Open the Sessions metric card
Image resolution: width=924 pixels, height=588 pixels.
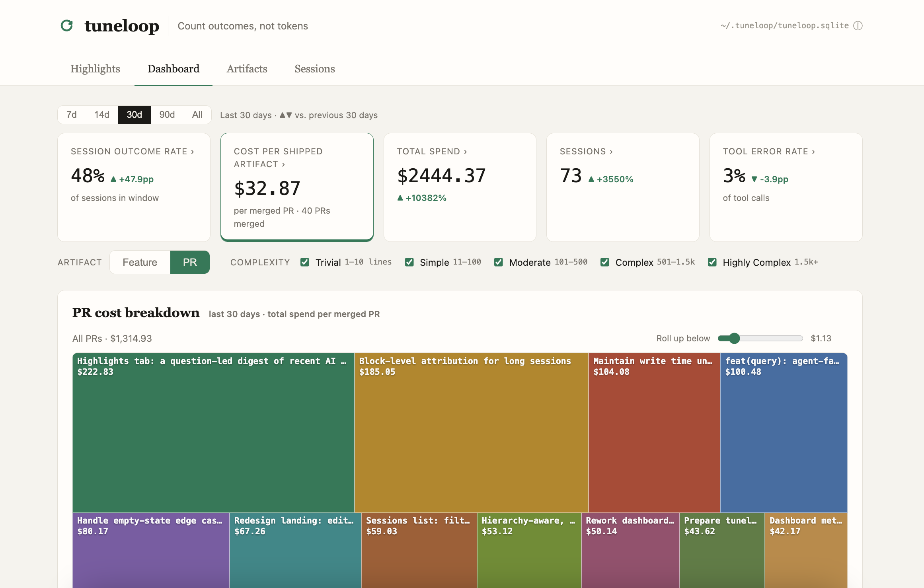click(623, 187)
